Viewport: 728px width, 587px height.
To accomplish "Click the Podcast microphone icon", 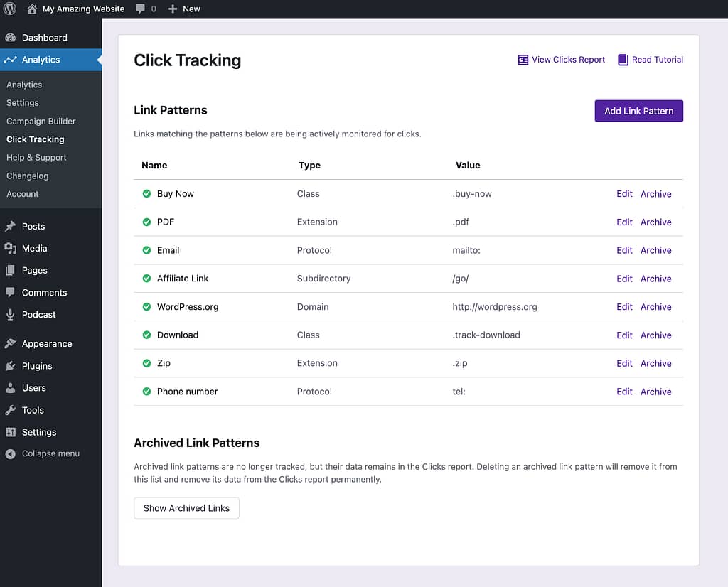I will click(x=10, y=315).
